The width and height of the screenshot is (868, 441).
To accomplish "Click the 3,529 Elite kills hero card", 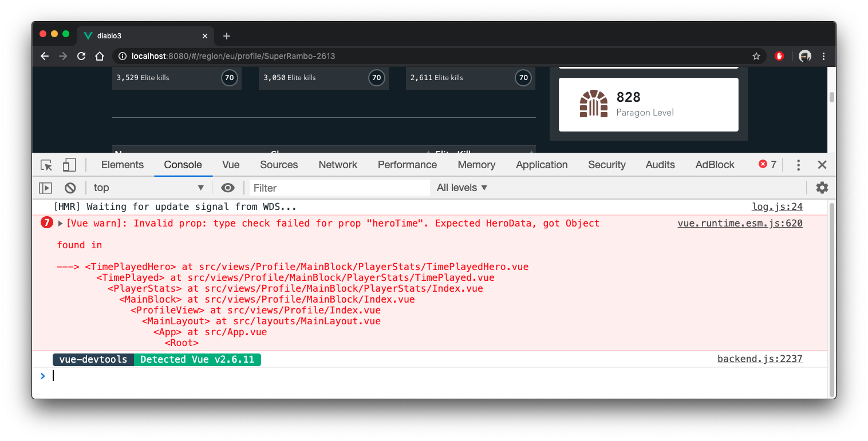I will [x=177, y=78].
